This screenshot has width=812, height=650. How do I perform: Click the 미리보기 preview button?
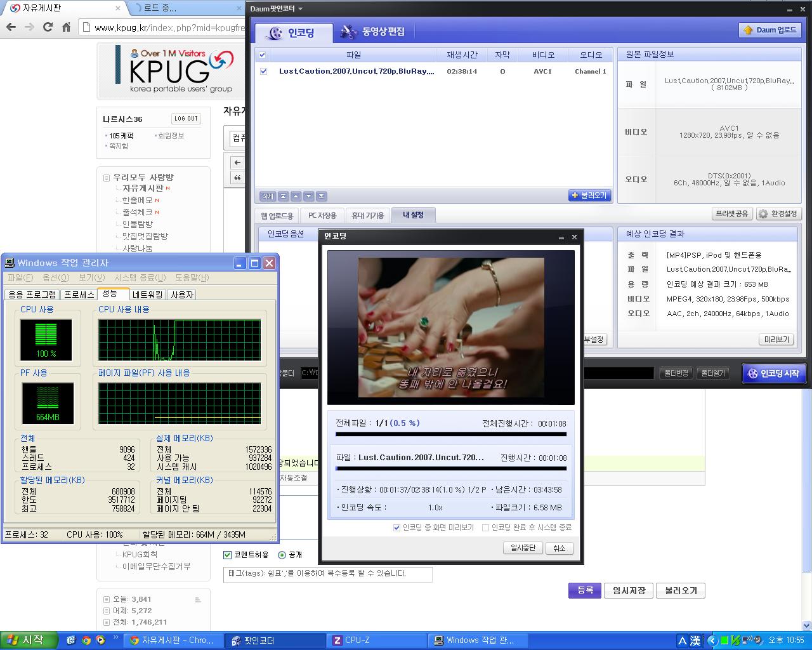[776, 340]
